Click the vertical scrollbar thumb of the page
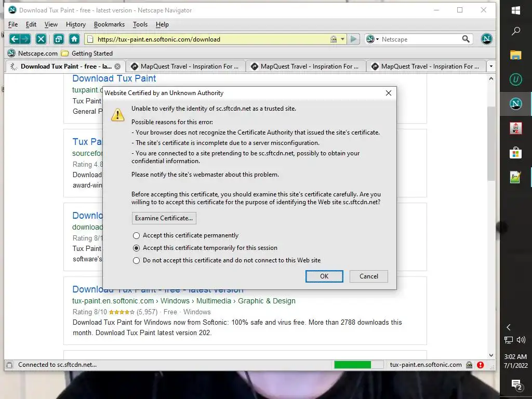The height and width of the screenshot is (399, 532). pos(491,143)
